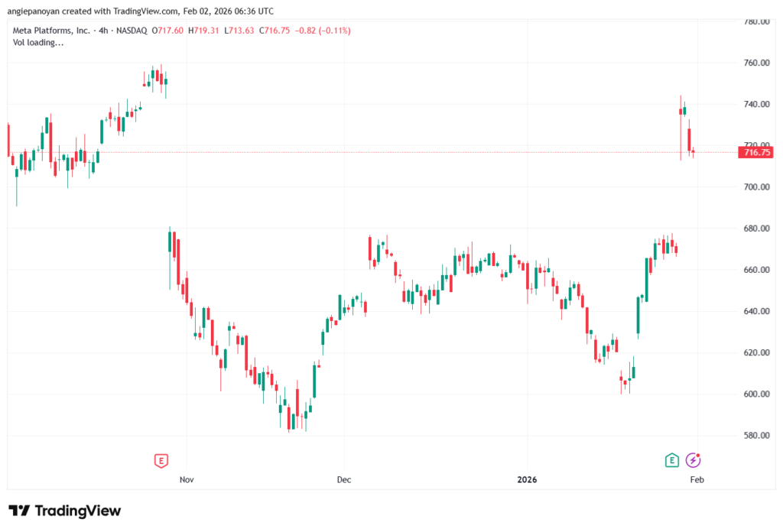Click the 780.00 price scale label
This screenshot has height=532, width=783.
pos(756,21)
